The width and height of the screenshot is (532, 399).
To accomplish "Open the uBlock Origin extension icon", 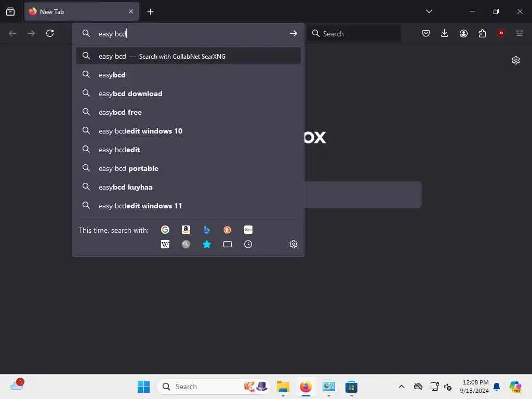I will pyautogui.click(x=501, y=33).
